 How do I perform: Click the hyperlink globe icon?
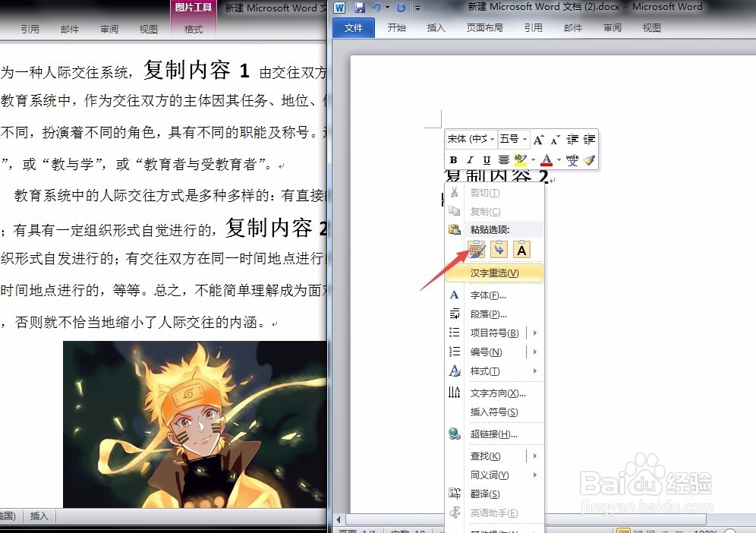454,434
